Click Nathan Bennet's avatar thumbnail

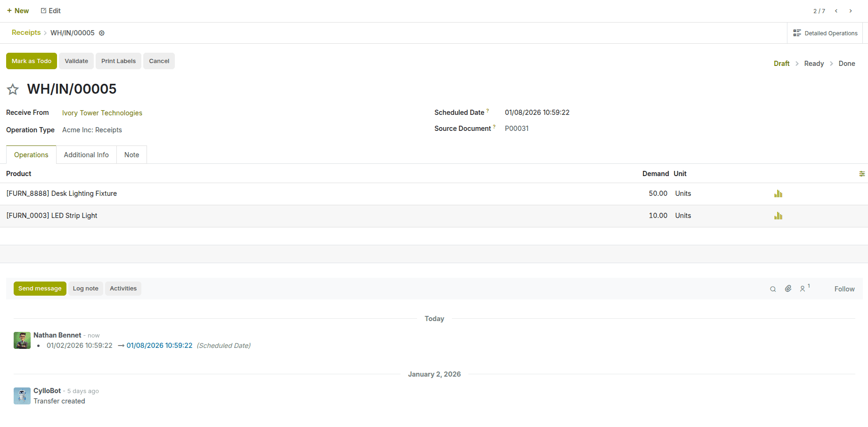[x=22, y=340]
